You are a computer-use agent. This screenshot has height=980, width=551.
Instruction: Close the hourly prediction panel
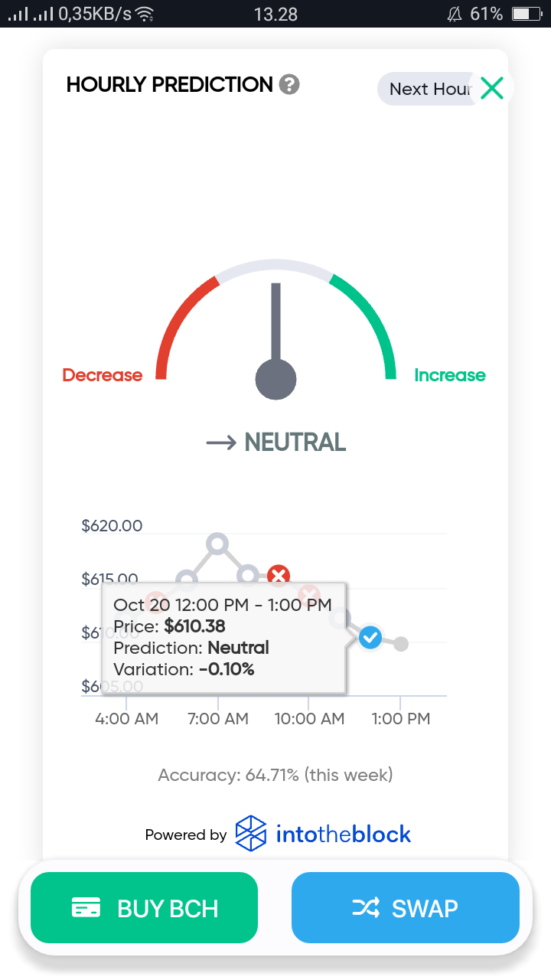(x=492, y=88)
